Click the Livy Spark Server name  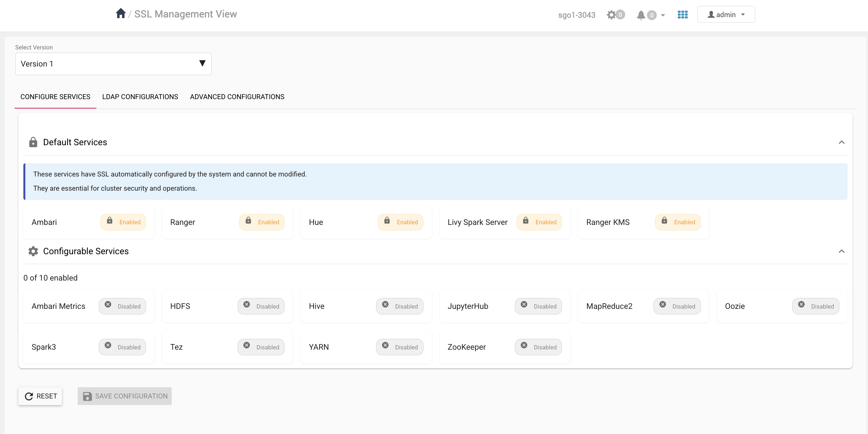(477, 222)
